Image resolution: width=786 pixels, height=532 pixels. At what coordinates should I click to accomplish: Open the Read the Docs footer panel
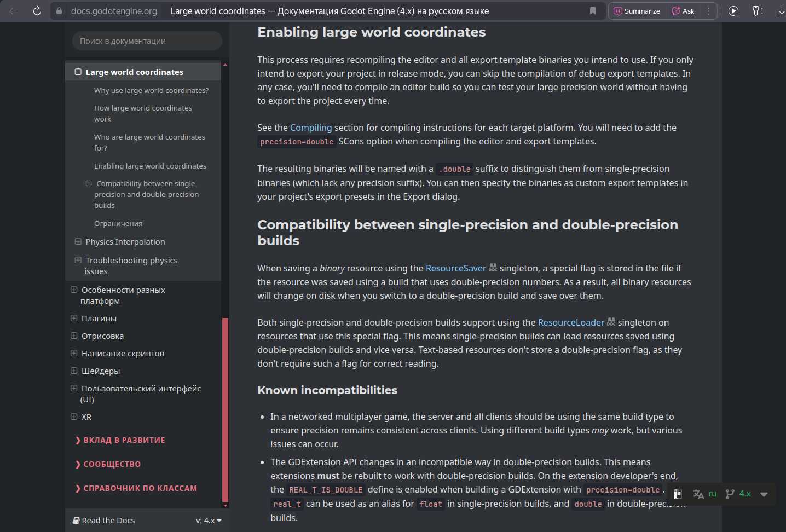(x=104, y=521)
